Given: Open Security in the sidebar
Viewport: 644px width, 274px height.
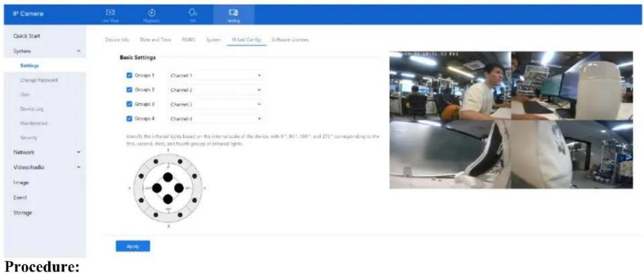Looking at the screenshot, I should coord(28,138).
